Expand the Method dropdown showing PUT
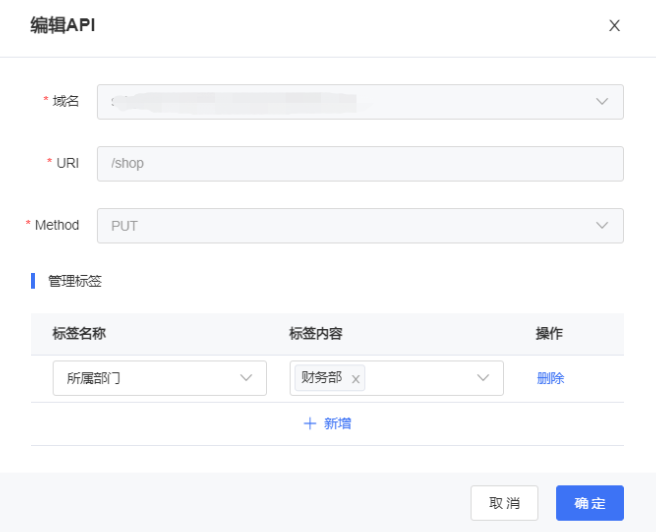Viewport: 656px width, 532px height. [359, 226]
